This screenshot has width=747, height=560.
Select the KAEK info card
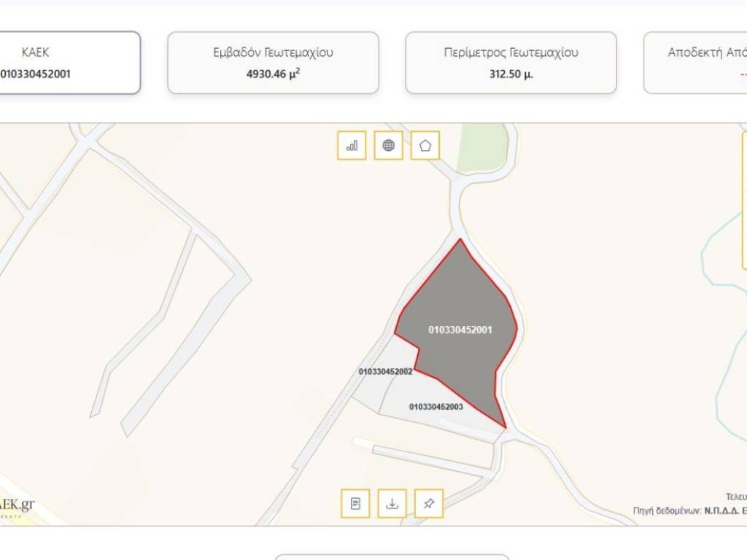coord(69,63)
